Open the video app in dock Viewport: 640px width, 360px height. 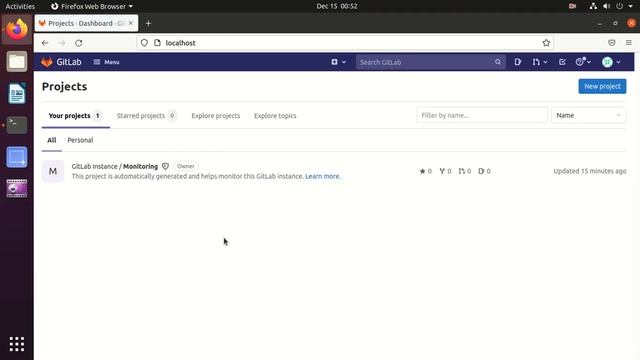point(17,188)
